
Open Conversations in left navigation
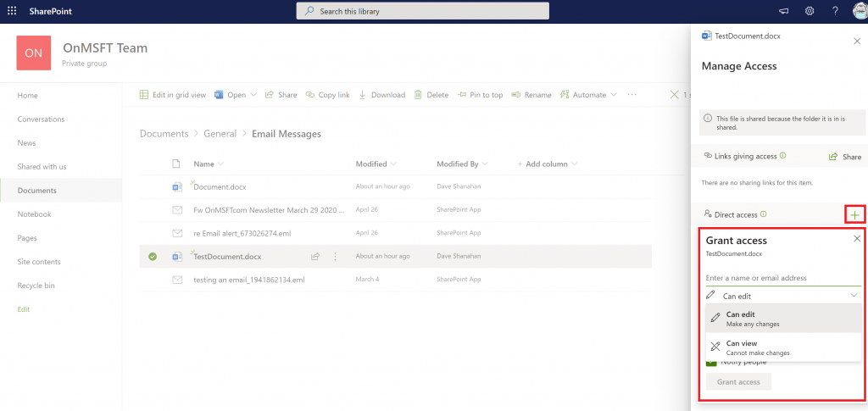tap(41, 119)
